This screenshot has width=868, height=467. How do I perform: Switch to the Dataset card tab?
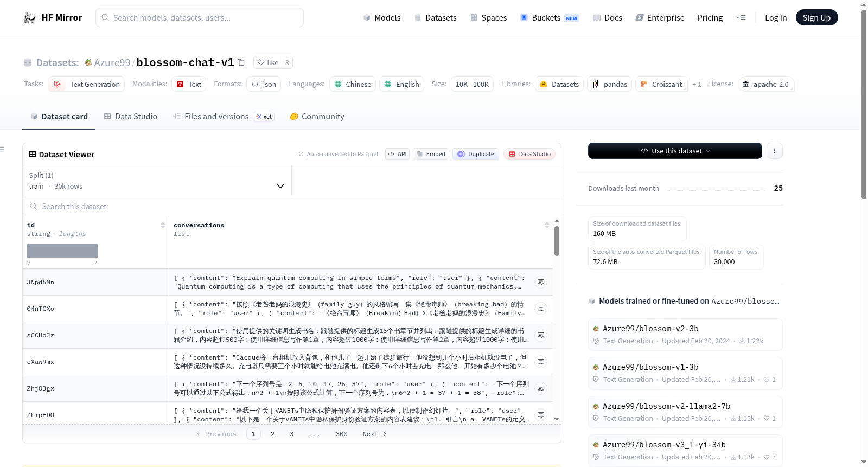[x=59, y=116]
